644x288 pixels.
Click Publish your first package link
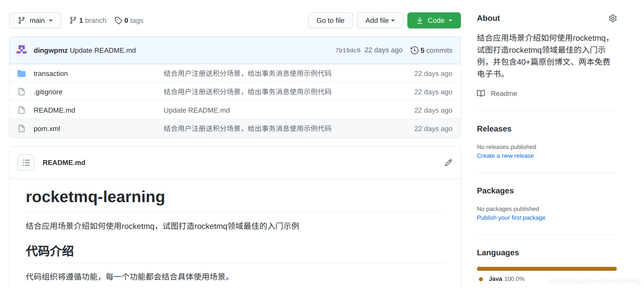pyautogui.click(x=511, y=218)
